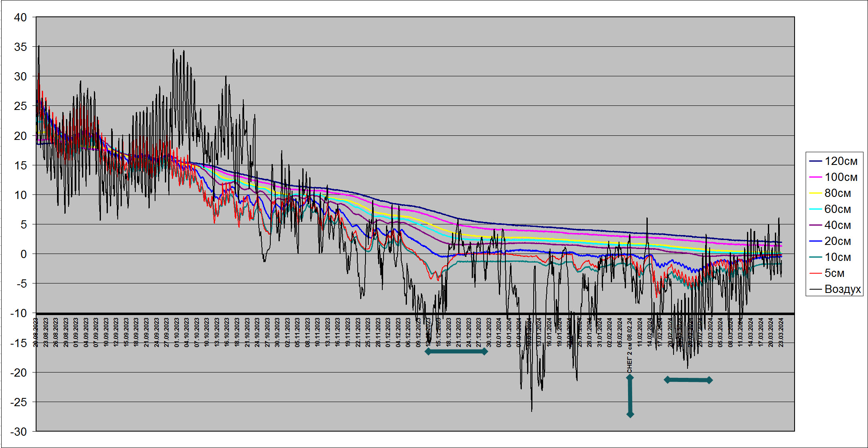The height and width of the screenshot is (448, 868).
Task: Select the long teal horizontal double arrow
Action: coord(456,352)
